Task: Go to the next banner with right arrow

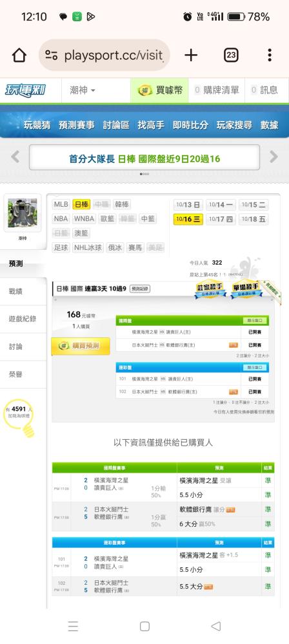Action: coord(274,156)
